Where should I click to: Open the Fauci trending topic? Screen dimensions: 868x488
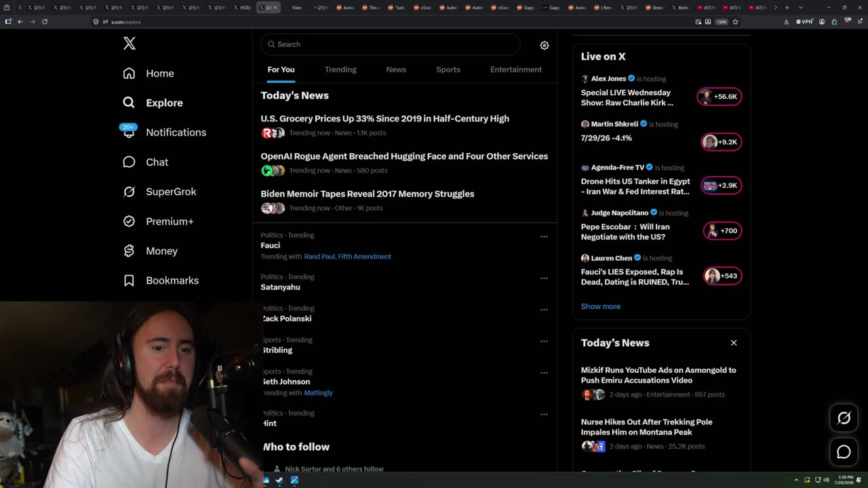[271, 245]
